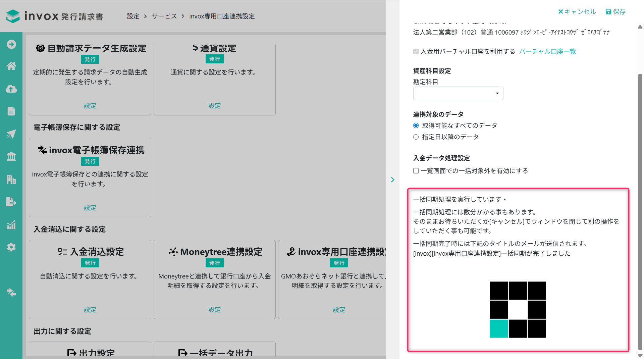644x359 pixels.
Task: Select the paper plane send icon
Action: click(x=11, y=134)
